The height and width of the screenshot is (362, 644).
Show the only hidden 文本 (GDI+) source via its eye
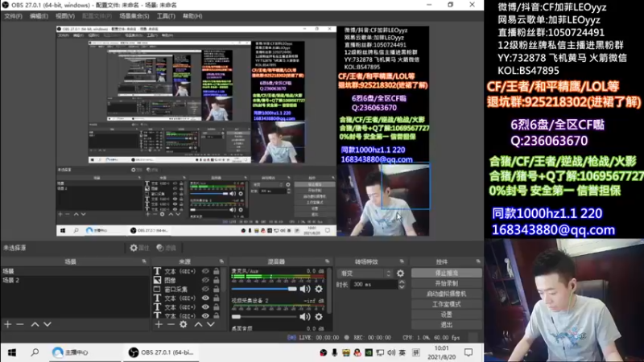[205, 271]
